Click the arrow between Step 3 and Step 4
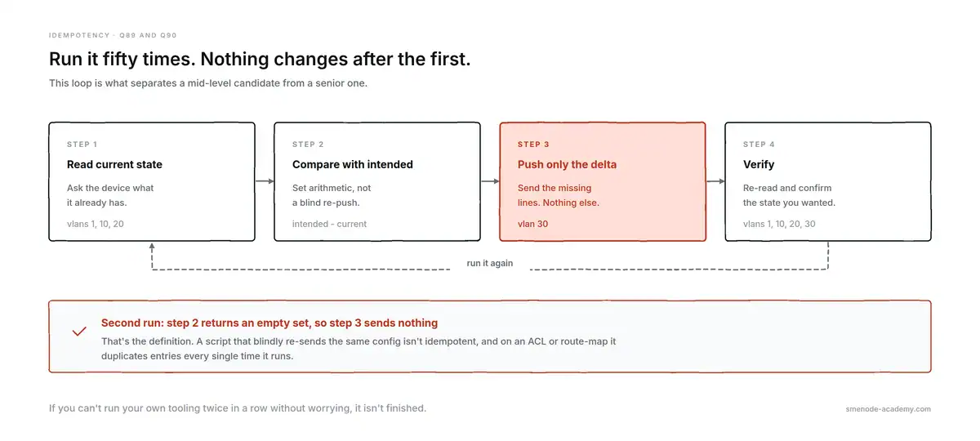Viewport: 980px width, 441px height. [x=715, y=181]
